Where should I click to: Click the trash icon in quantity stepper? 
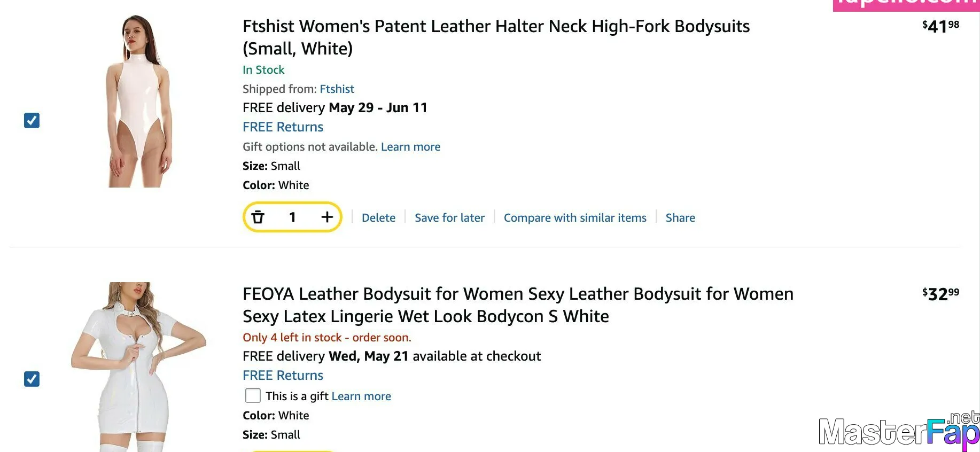(258, 217)
